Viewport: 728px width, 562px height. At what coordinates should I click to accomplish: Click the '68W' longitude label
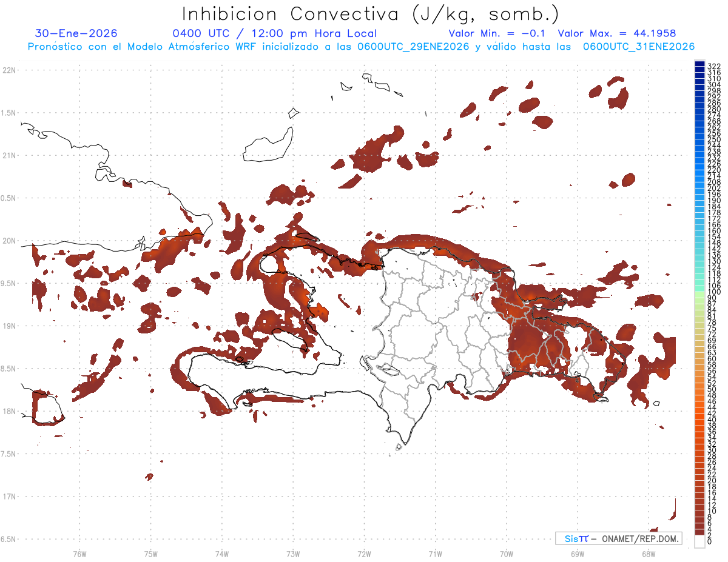(x=649, y=554)
